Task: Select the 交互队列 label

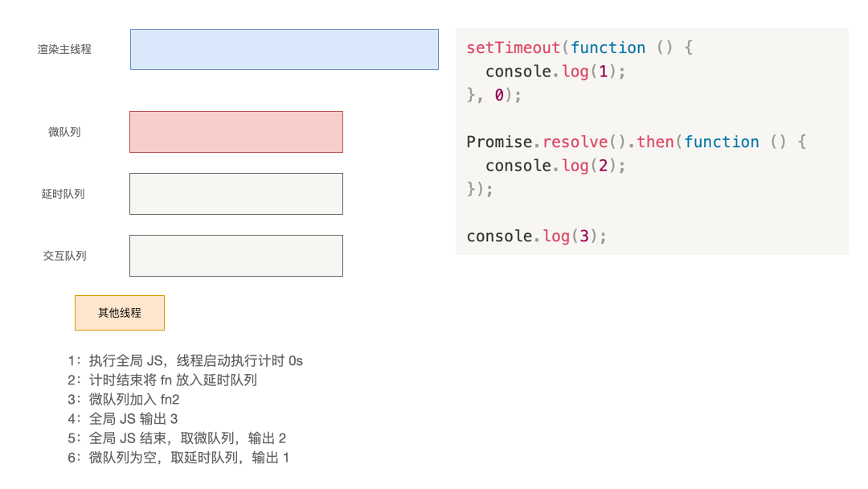Action: pos(65,256)
